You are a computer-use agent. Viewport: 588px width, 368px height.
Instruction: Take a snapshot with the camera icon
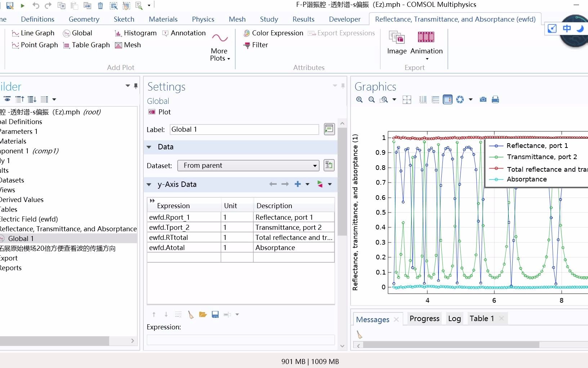click(483, 100)
